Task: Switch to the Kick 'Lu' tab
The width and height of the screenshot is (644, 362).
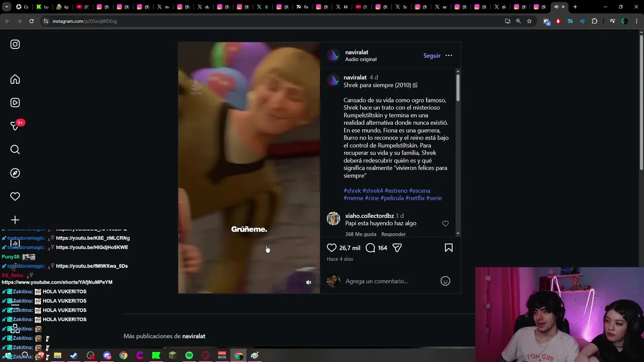Action: coord(43,7)
